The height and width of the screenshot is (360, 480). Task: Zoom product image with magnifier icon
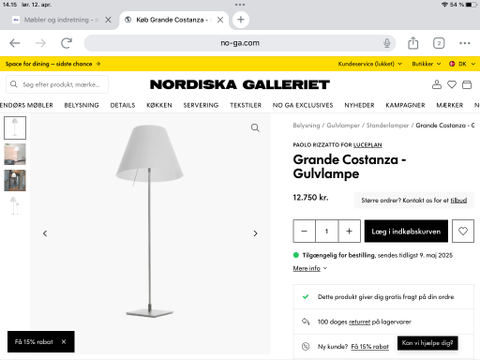click(x=255, y=128)
